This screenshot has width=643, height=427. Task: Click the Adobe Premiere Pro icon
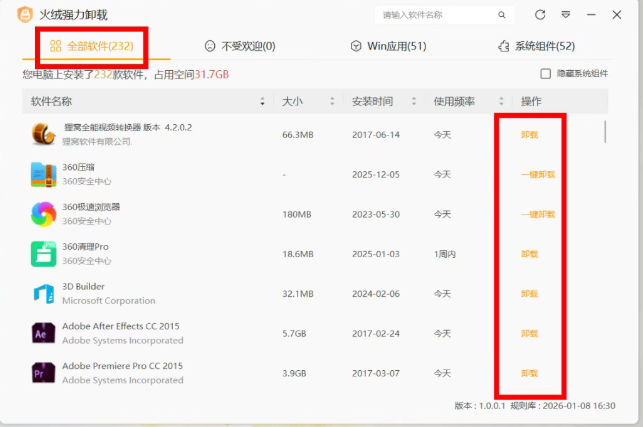click(x=43, y=373)
